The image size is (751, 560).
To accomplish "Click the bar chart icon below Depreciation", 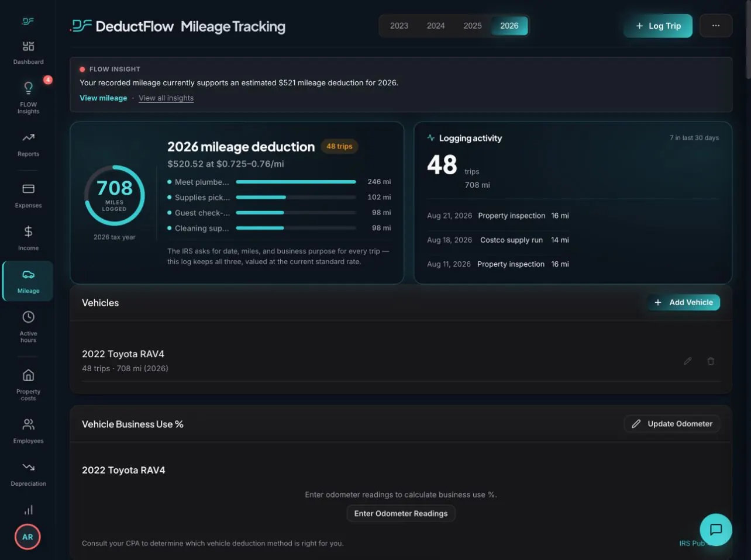I will coord(28,510).
